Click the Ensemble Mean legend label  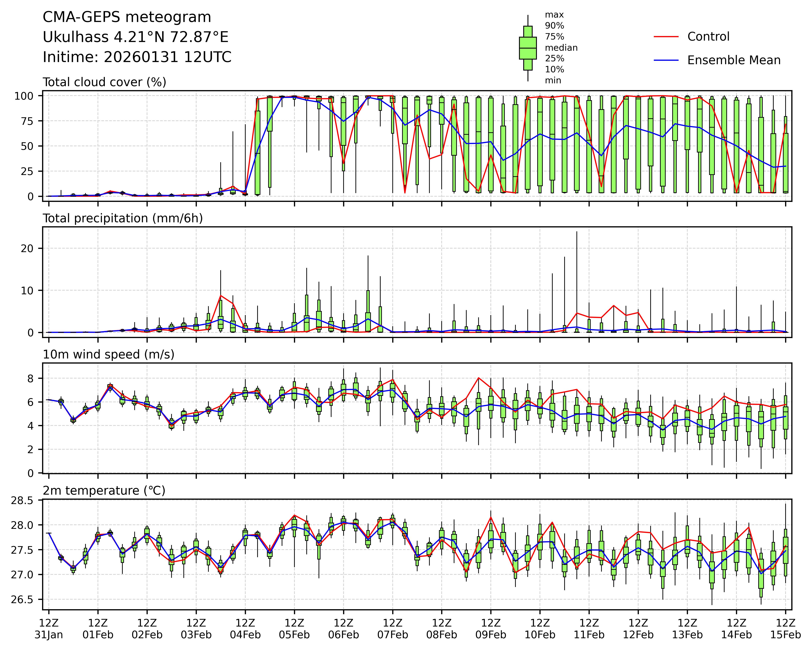(734, 60)
